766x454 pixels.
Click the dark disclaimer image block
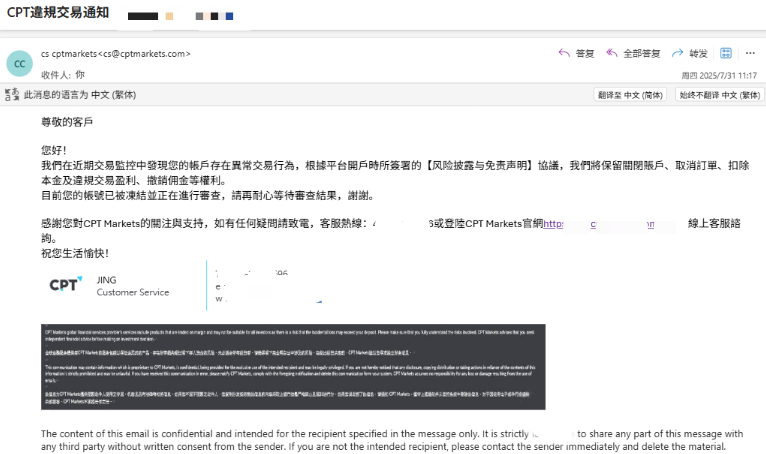click(293, 367)
